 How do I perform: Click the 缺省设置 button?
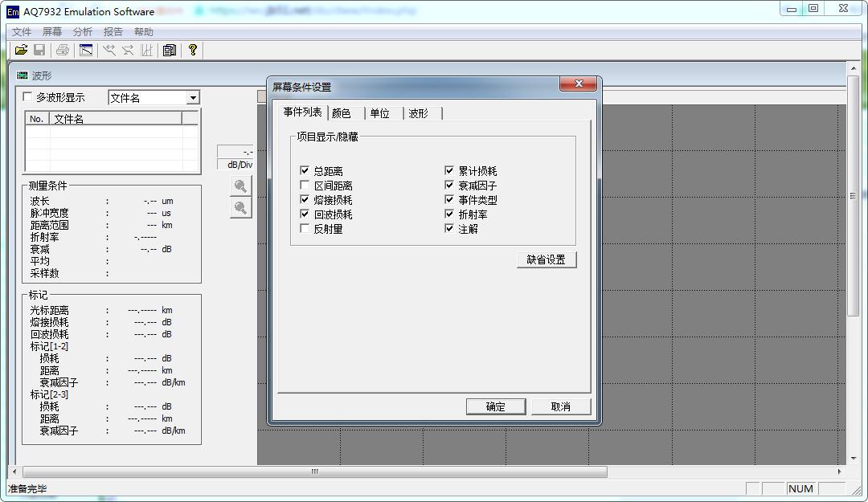[x=547, y=259]
